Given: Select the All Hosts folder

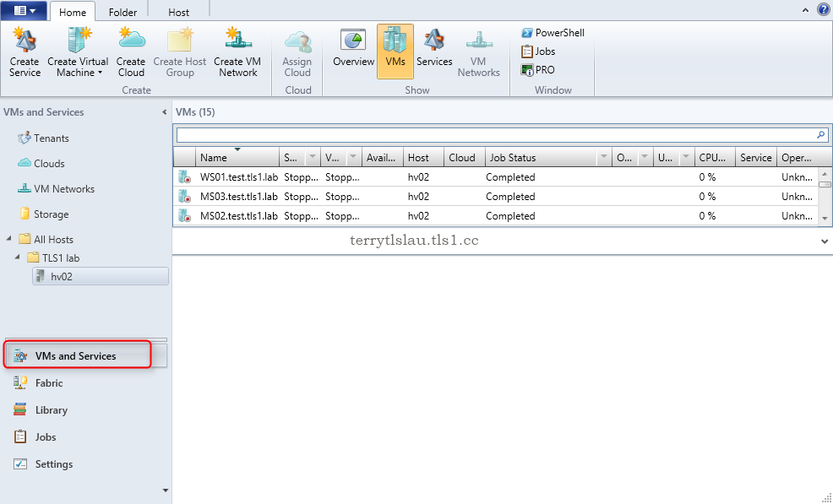Looking at the screenshot, I should [46, 240].
